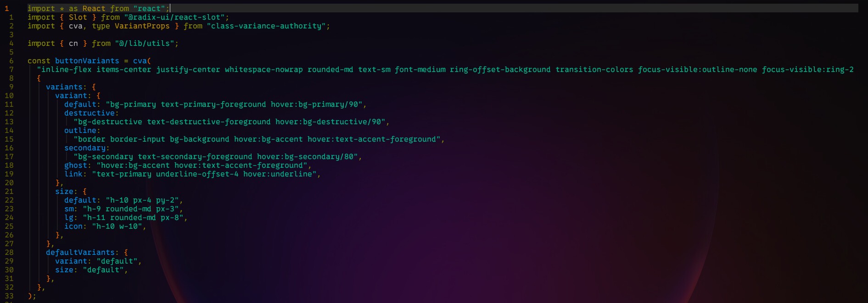Click the variants object key

64,87
